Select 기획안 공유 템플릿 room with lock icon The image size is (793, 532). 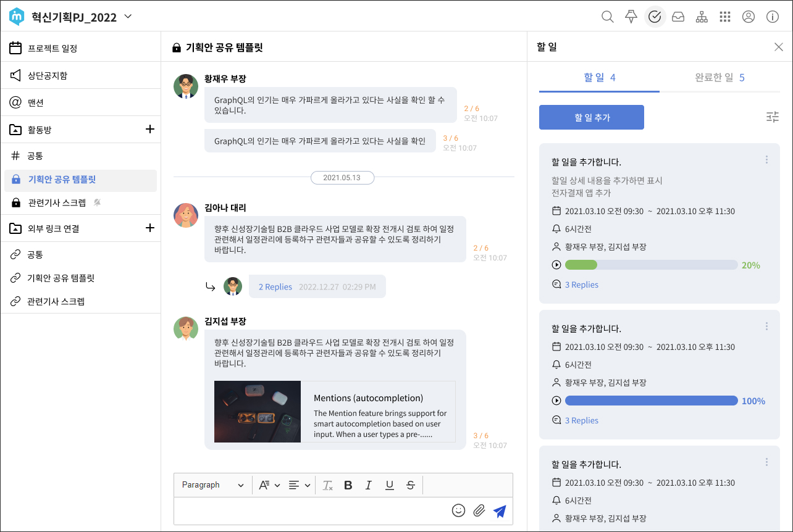pos(80,180)
